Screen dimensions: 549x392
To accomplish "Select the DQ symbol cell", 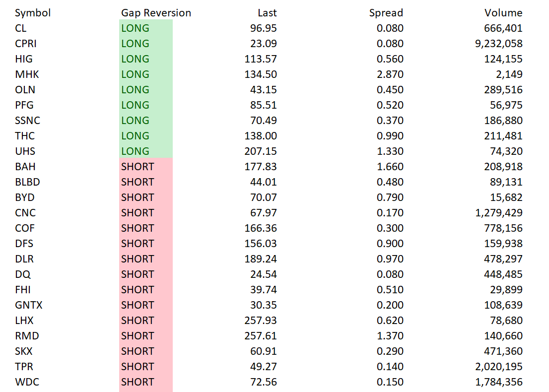I will [23, 274].
